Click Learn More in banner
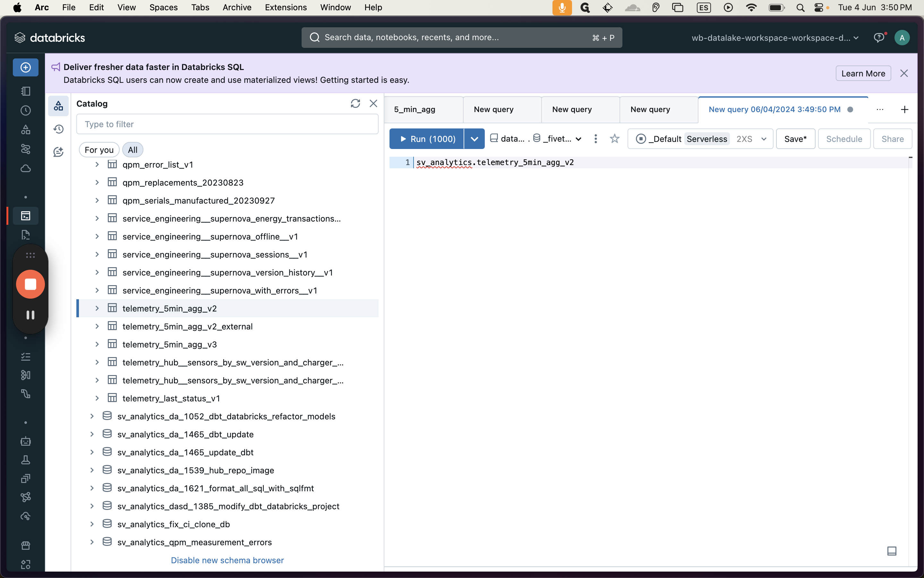This screenshot has height=578, width=924. 863,74
